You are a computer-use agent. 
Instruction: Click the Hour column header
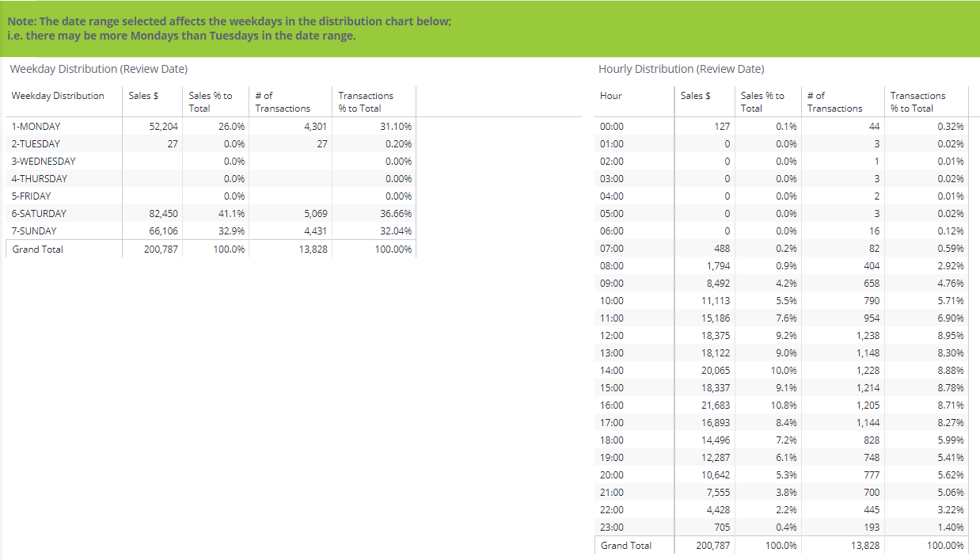coord(611,96)
